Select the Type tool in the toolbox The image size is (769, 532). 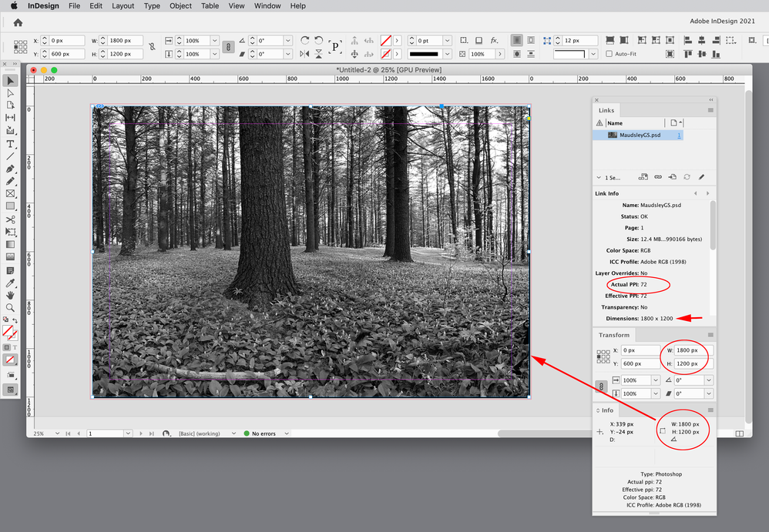coord(10,144)
